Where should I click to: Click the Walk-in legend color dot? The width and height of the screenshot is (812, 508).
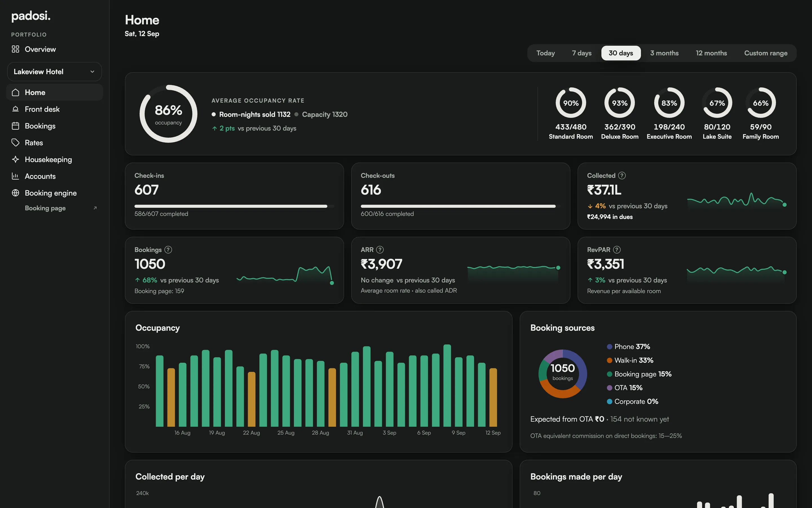click(x=609, y=360)
